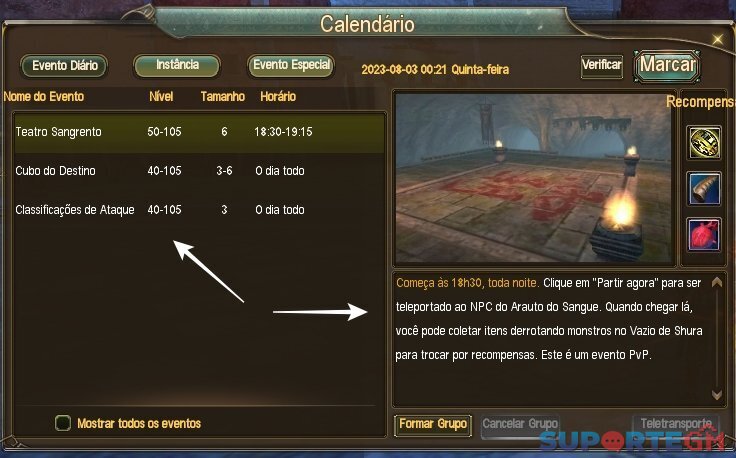Open the Evento Diário tab

[64, 65]
